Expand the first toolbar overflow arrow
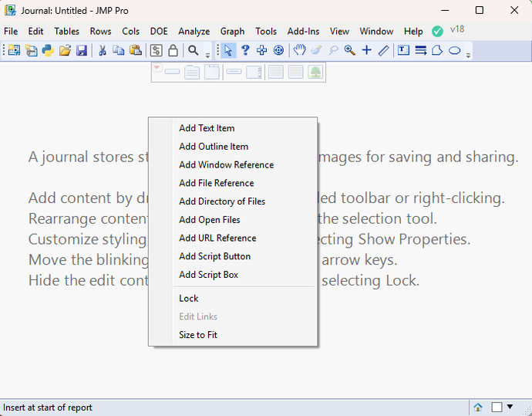The image size is (532, 416). coord(207,56)
